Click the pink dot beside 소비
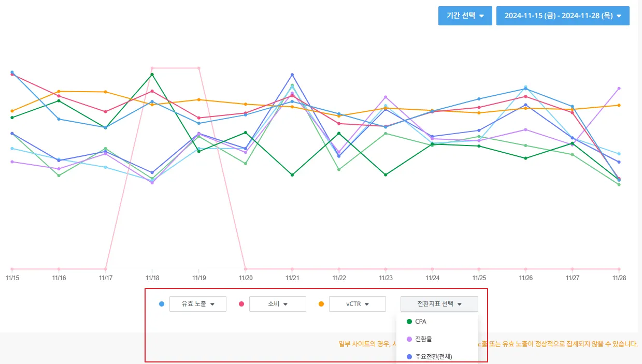642x364 pixels. pyautogui.click(x=241, y=304)
